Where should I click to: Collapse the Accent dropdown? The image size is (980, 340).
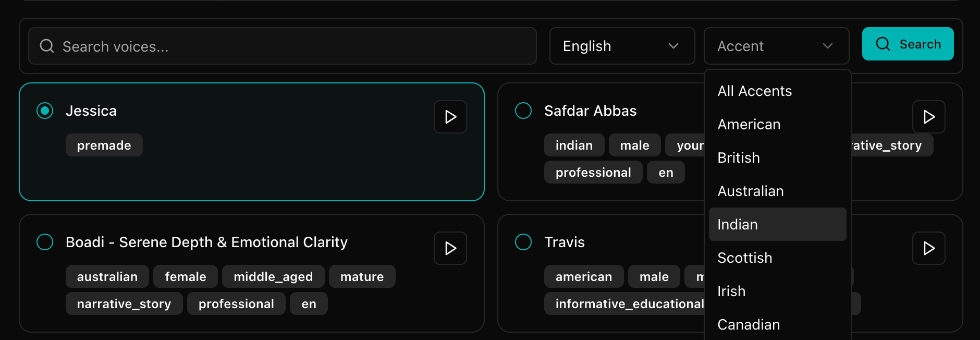[x=776, y=46]
